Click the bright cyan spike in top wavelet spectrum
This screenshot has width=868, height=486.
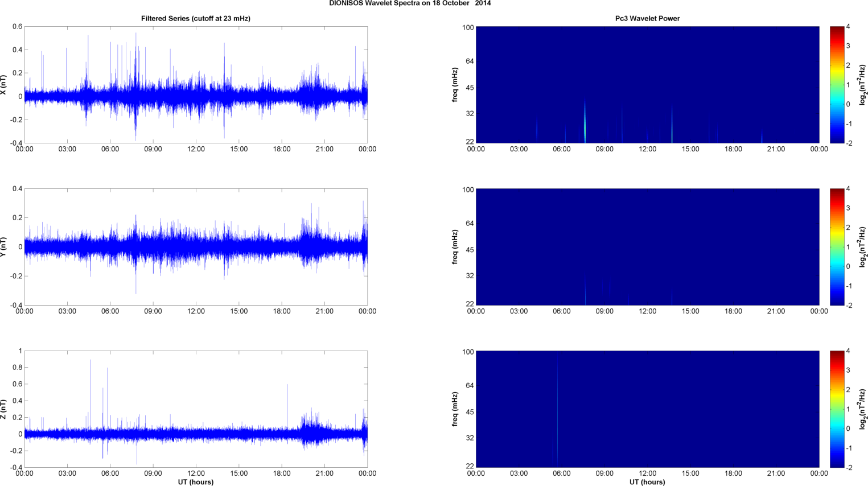585,122
